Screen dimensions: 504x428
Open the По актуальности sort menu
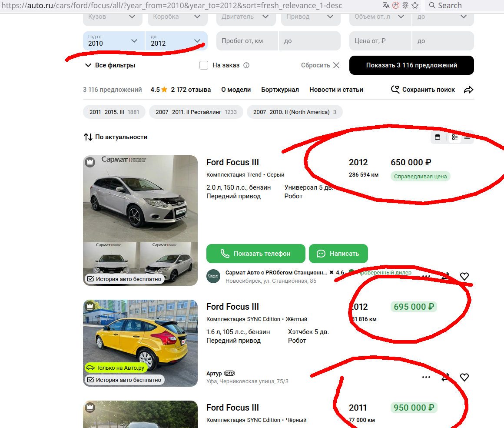click(x=116, y=137)
